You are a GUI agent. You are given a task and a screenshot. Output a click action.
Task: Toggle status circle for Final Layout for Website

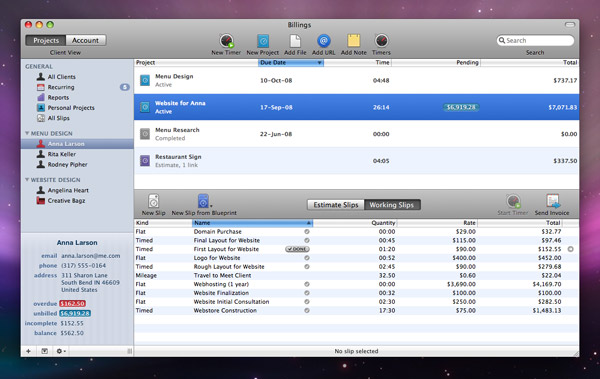(x=307, y=240)
